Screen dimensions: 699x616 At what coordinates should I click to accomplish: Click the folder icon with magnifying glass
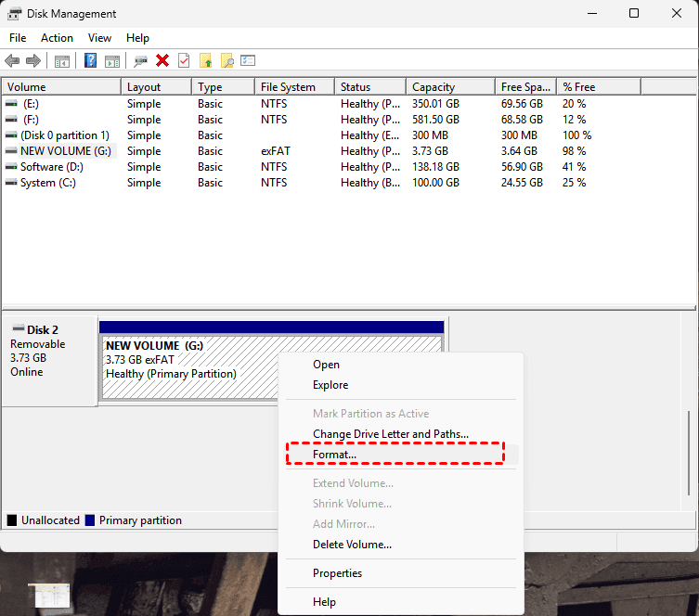pos(227,61)
